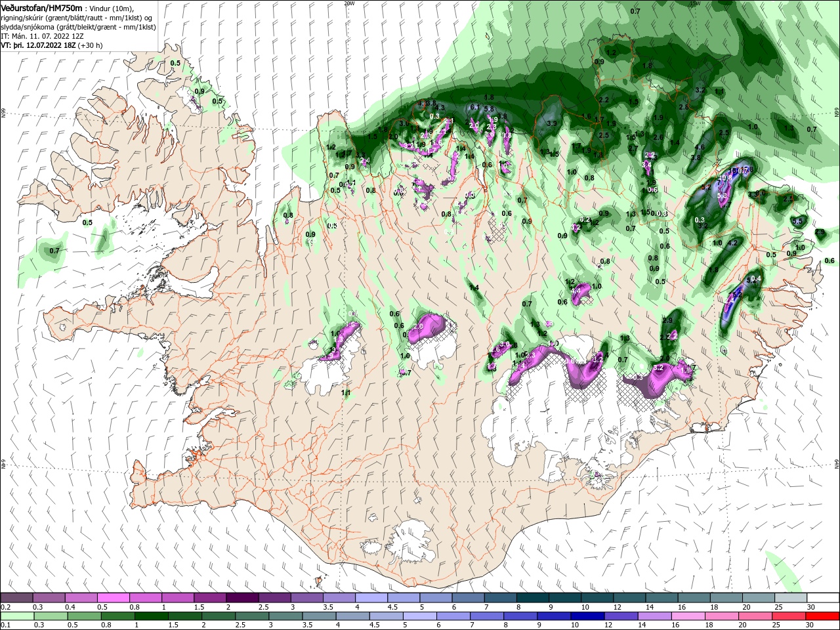Click the white 30 swatch in snow legend

pyautogui.click(x=824, y=598)
